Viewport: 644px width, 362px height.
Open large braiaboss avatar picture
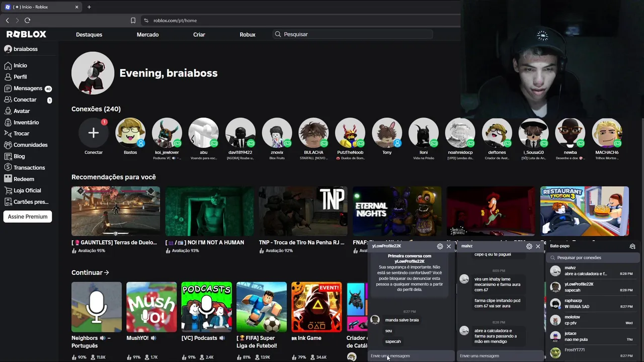pyautogui.click(x=93, y=73)
